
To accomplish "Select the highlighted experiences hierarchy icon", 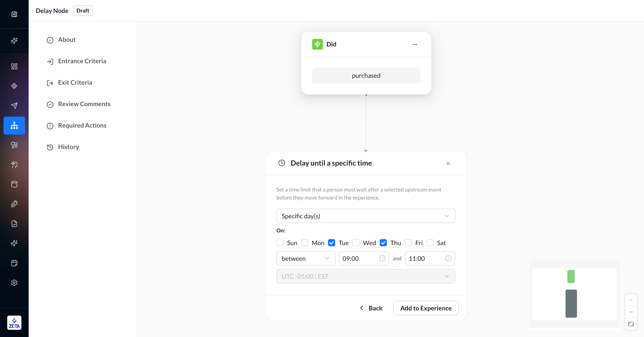I will tap(14, 125).
